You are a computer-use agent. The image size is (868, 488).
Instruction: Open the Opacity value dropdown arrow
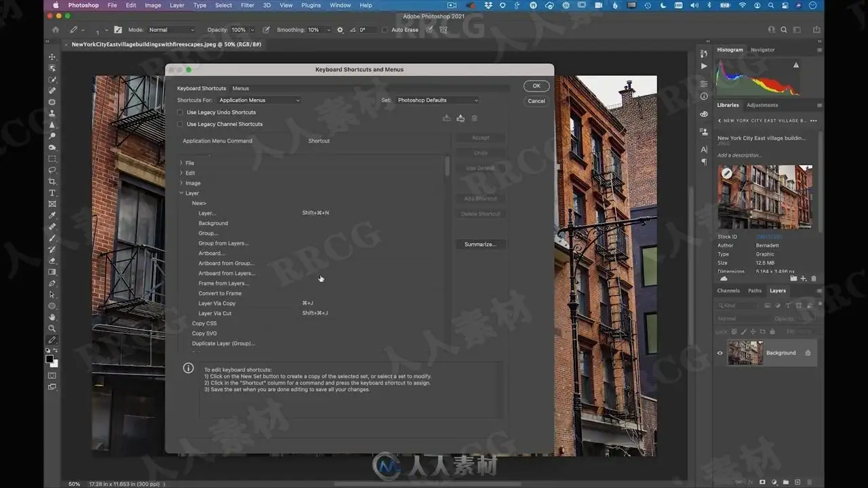252,30
